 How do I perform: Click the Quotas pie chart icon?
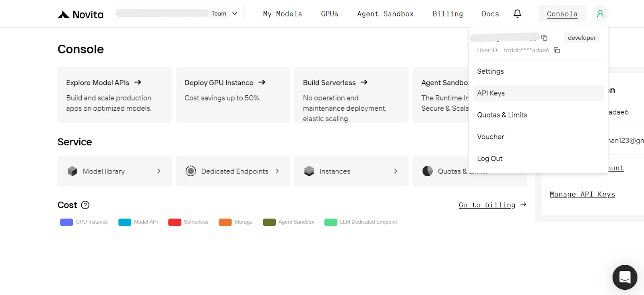(427, 171)
